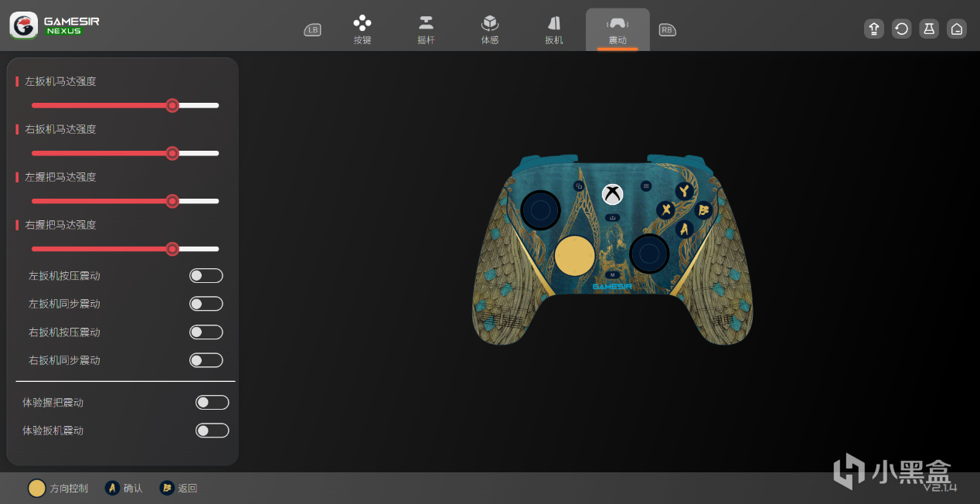Toggle 左扳机按压震动 switch
Screen dimensions: 980x504
coord(206,276)
